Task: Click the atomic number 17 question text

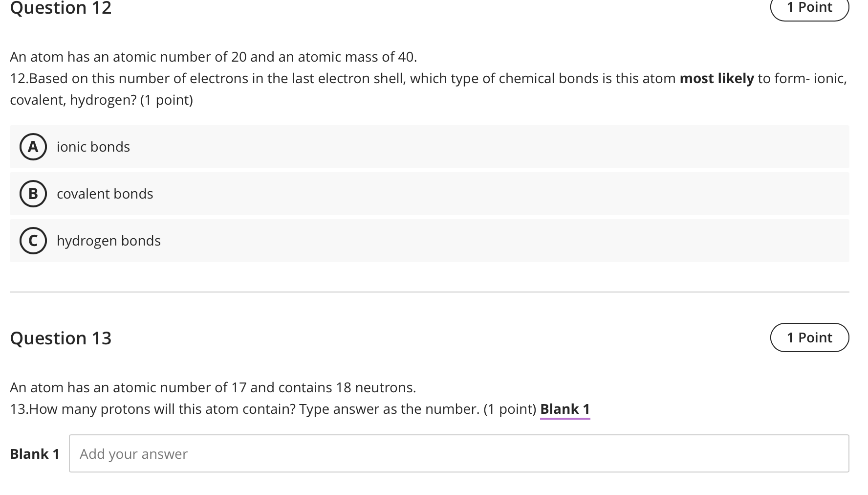Action: point(213,387)
